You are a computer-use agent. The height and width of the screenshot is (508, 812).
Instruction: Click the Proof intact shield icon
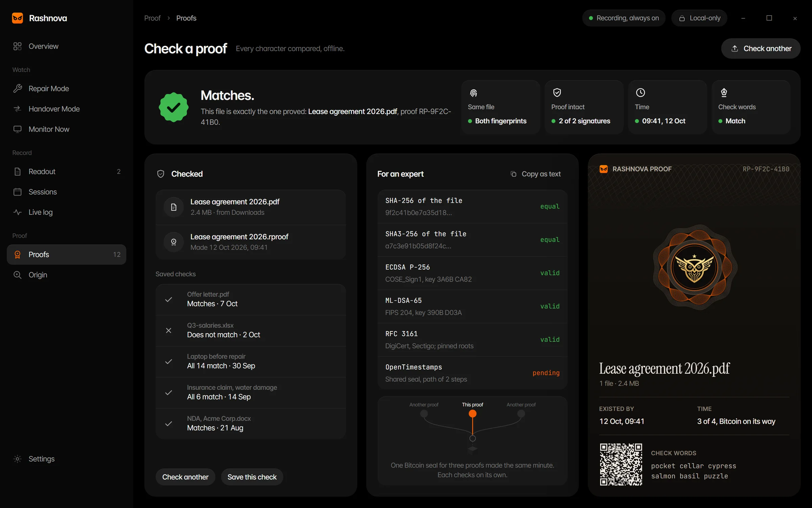point(557,92)
